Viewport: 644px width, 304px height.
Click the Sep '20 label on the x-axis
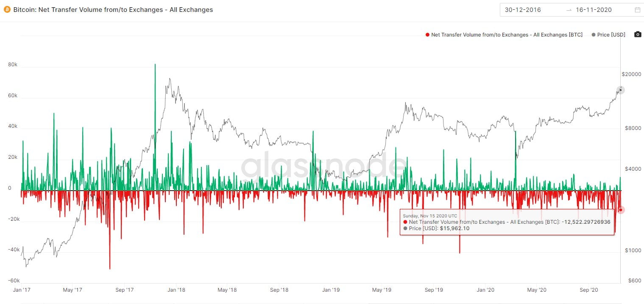point(589,290)
